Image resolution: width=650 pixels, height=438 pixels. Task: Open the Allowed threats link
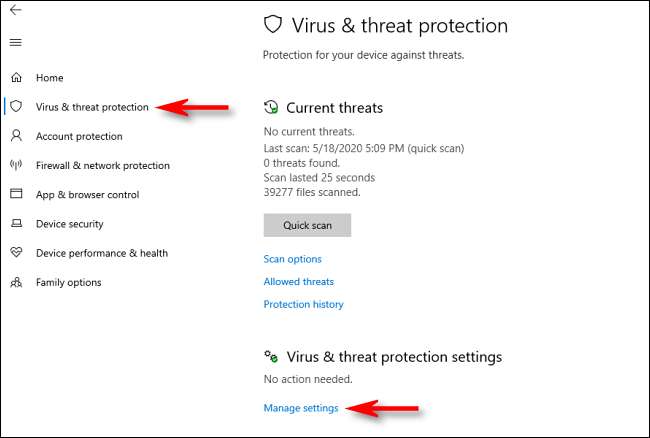tap(298, 282)
